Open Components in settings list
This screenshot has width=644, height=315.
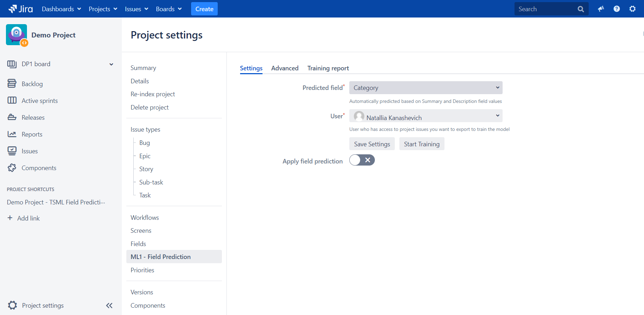(x=148, y=306)
